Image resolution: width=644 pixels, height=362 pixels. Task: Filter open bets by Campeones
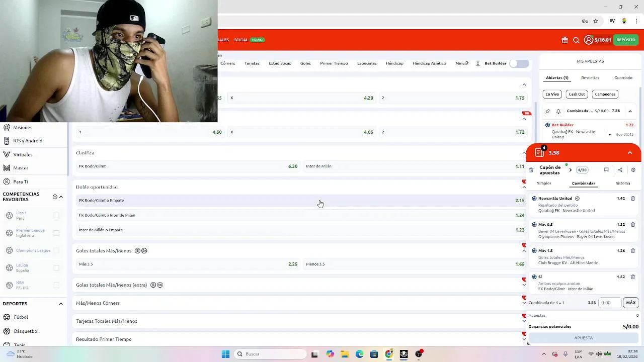[605, 94]
